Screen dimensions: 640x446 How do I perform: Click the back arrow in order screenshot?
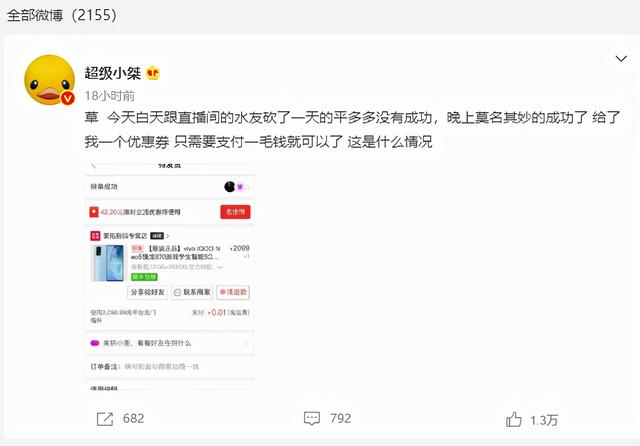[x=94, y=166]
